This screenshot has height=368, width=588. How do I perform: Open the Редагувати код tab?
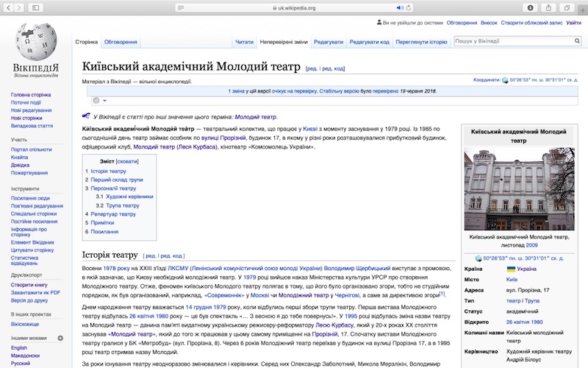click(370, 42)
